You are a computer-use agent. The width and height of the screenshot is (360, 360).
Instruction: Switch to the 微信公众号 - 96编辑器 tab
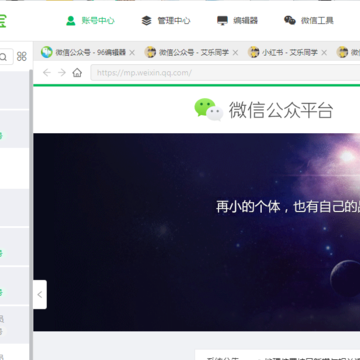tap(88, 52)
